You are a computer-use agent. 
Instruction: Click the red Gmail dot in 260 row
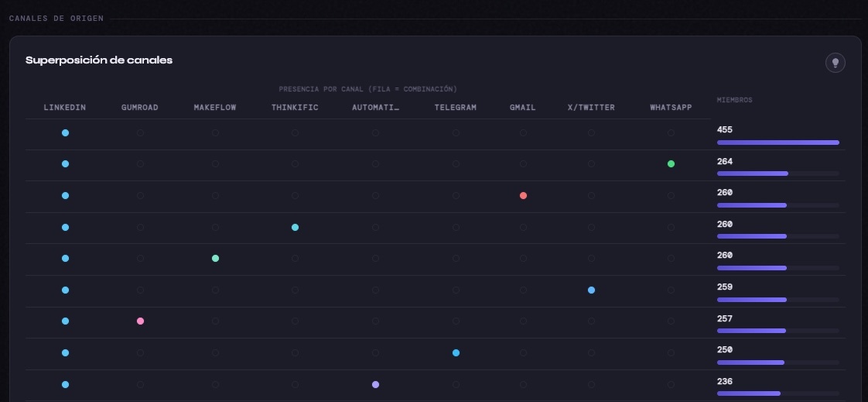[523, 195]
